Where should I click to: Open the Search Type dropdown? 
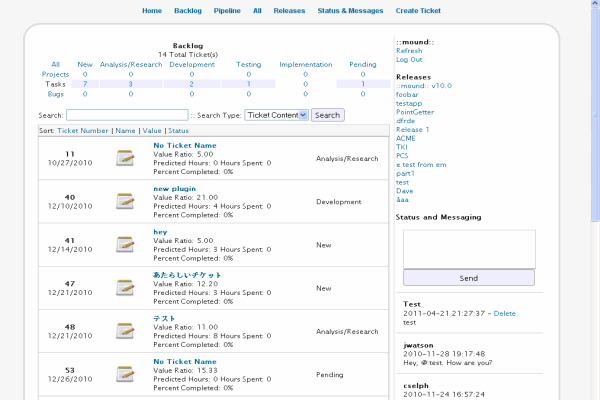click(276, 115)
